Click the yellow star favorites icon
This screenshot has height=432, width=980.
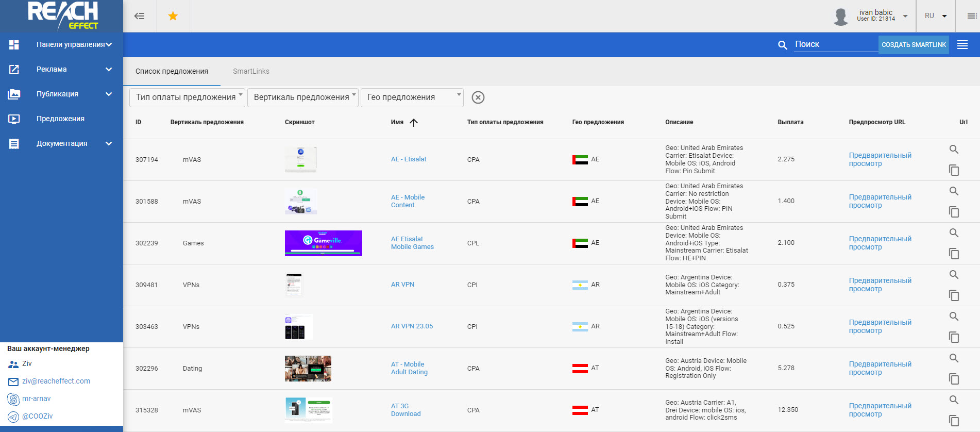(173, 16)
